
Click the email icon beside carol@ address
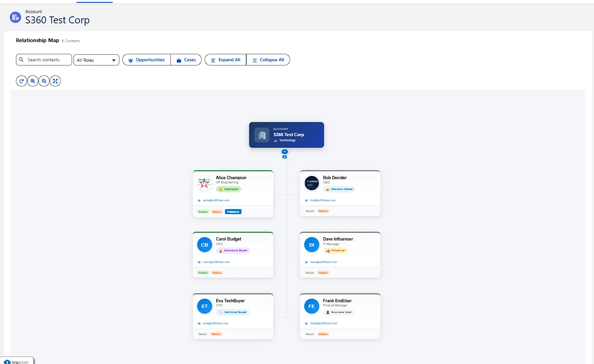click(x=199, y=262)
